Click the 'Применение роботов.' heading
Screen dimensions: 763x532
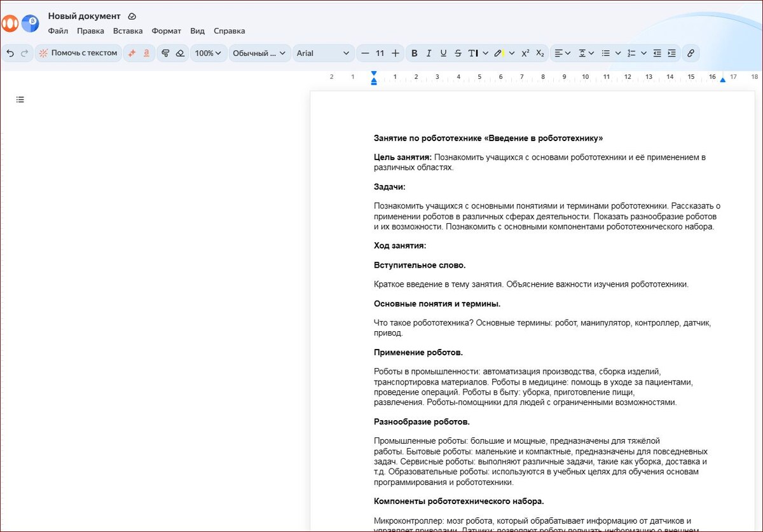click(x=418, y=352)
